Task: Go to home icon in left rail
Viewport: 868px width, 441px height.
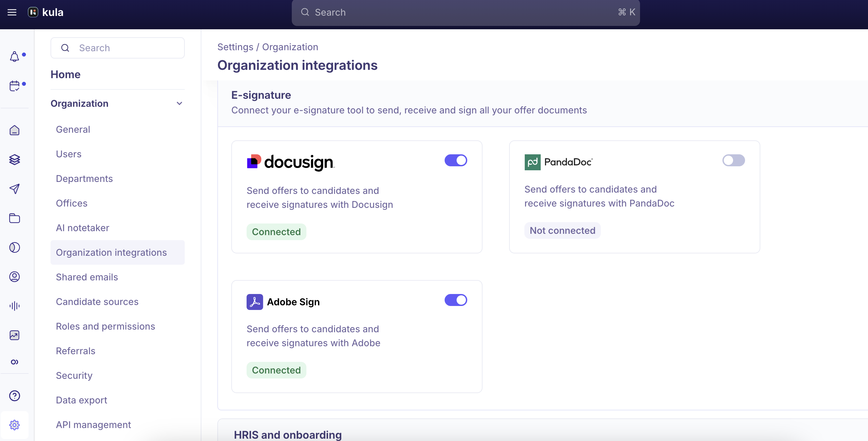Action: coord(15,130)
